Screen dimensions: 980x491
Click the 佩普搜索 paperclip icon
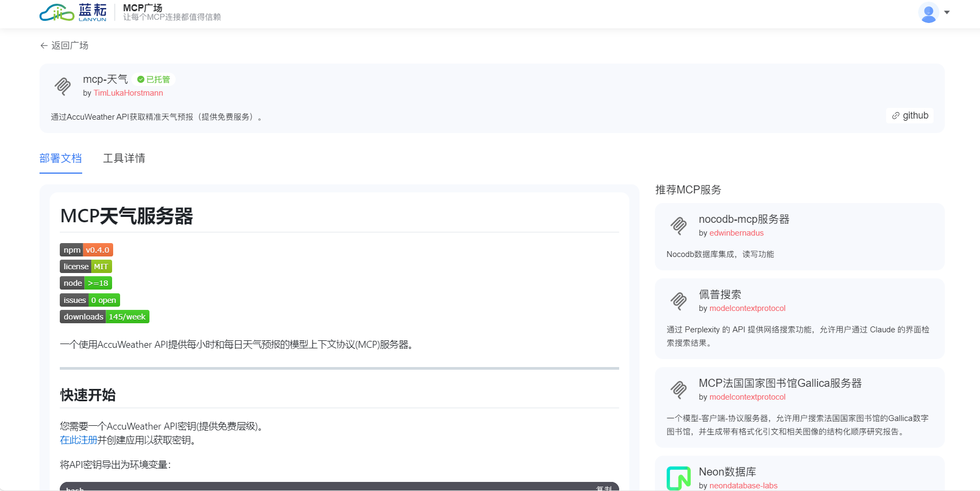click(x=678, y=301)
